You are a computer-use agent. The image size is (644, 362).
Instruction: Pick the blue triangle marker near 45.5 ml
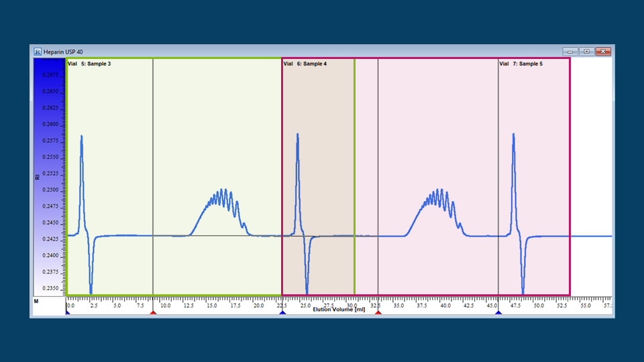point(498,312)
